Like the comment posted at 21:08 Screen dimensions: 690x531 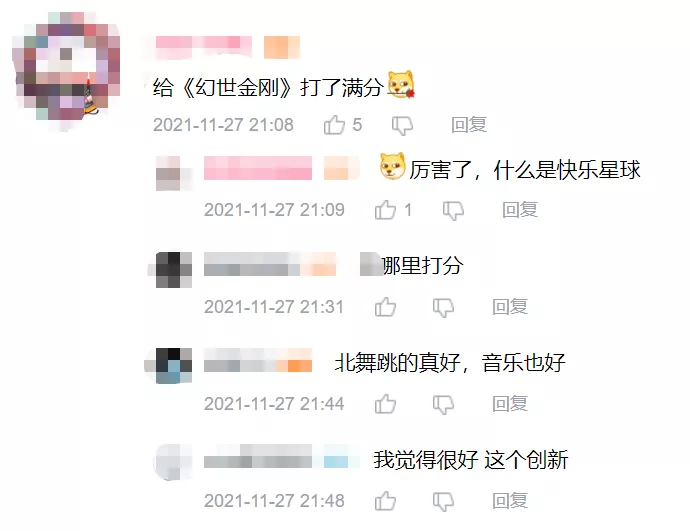click(x=334, y=125)
